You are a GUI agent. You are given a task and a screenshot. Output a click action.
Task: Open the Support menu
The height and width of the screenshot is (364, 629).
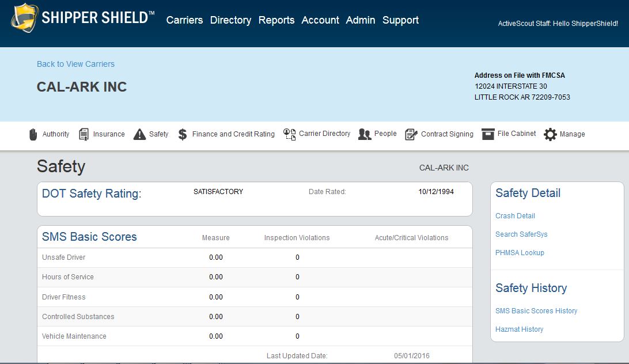[x=400, y=20]
